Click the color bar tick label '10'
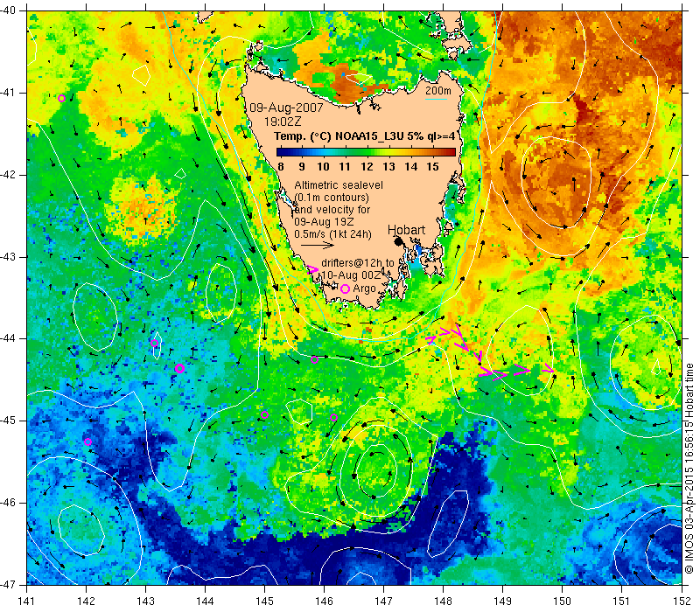Image resolution: width=700 pixels, height=612 pixels. tap(323, 167)
